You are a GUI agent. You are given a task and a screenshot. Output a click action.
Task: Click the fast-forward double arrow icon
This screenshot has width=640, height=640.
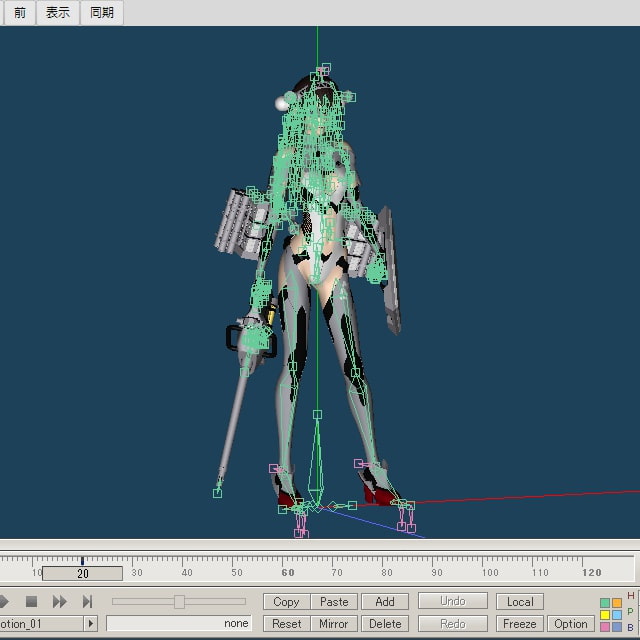59,601
